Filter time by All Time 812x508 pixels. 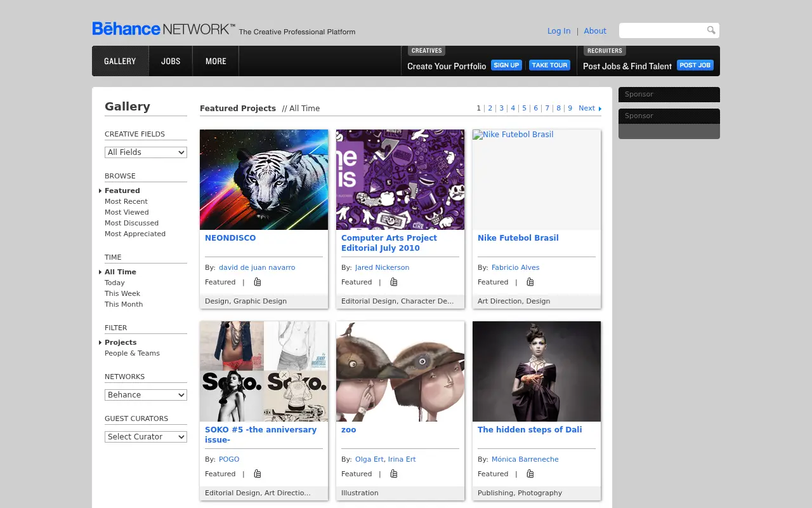121,272
